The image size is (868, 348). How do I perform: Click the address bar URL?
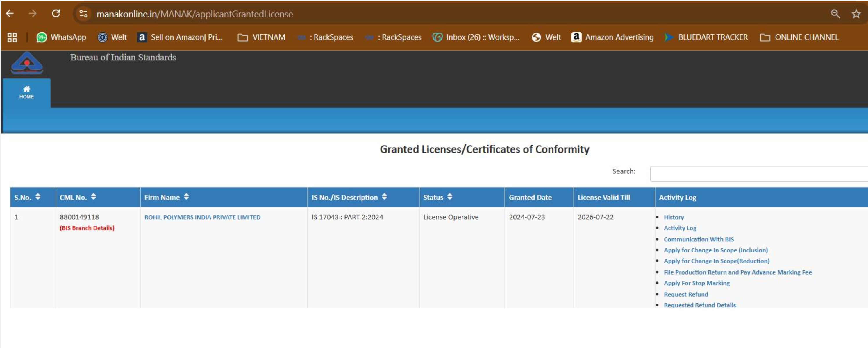[194, 14]
